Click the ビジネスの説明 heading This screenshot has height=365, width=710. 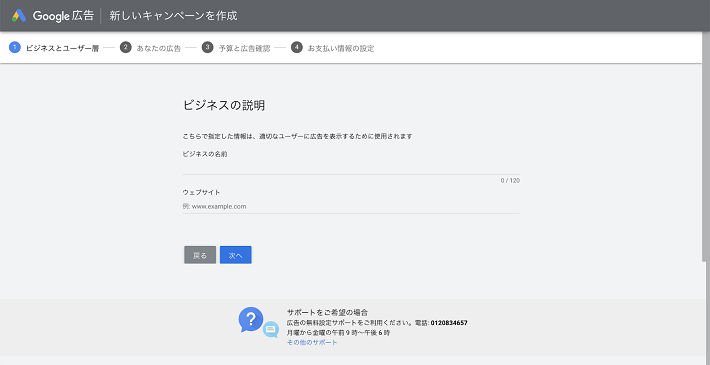pyautogui.click(x=224, y=106)
